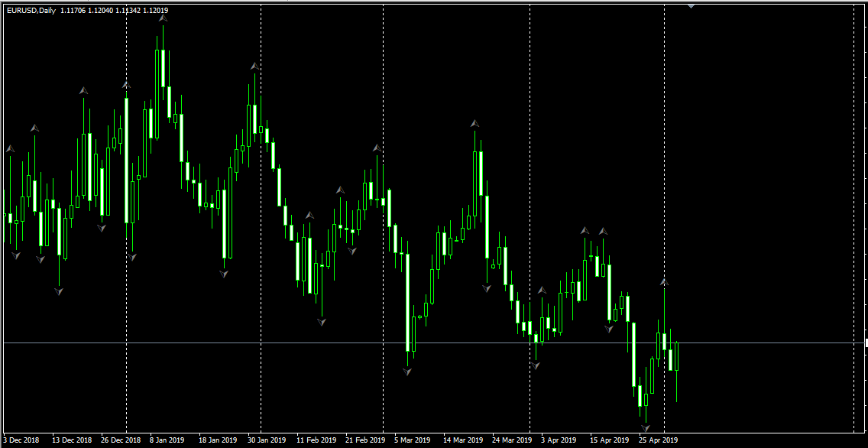This screenshot has height=448, width=868.
Task: Select the 14 Mar 2019 date label
Action: click(x=463, y=440)
